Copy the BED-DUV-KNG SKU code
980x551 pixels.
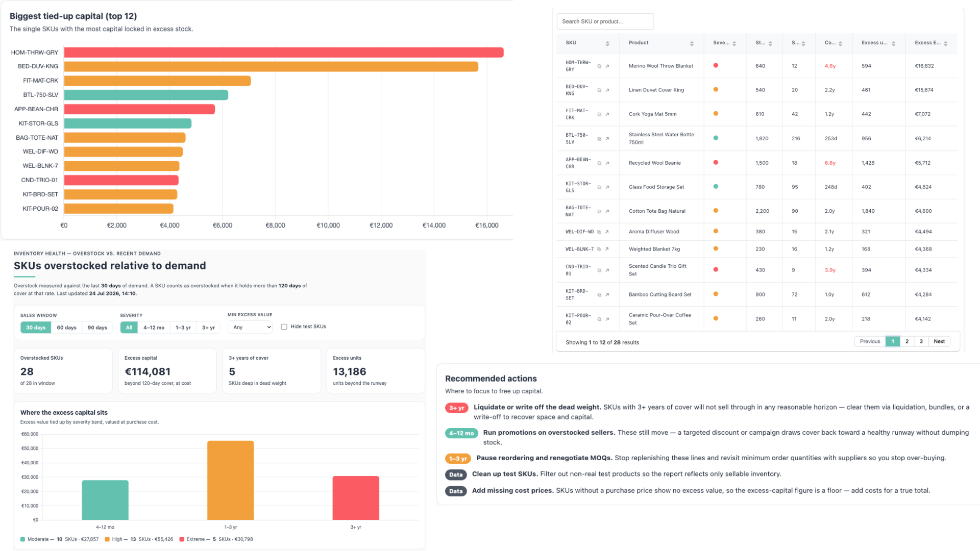[599, 90]
